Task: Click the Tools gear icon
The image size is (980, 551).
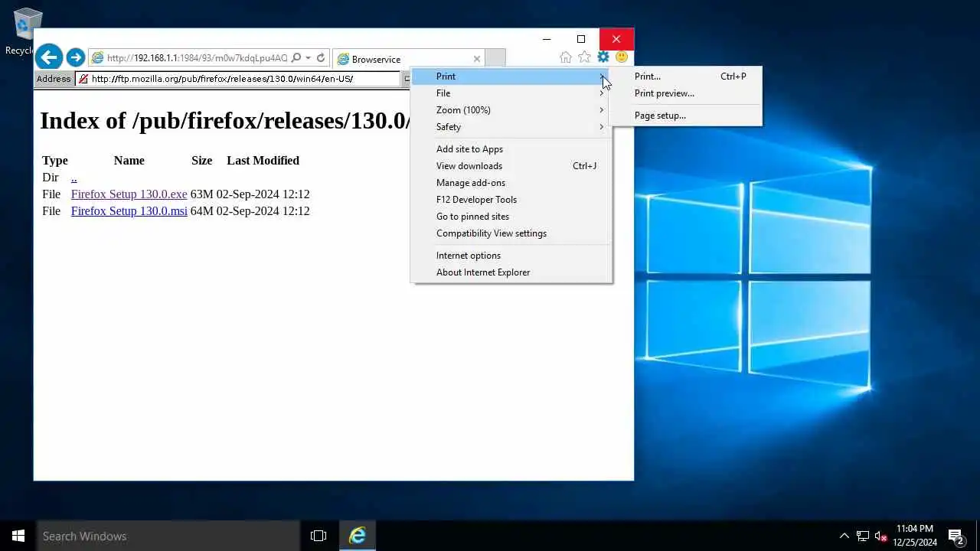Action: 603,57
